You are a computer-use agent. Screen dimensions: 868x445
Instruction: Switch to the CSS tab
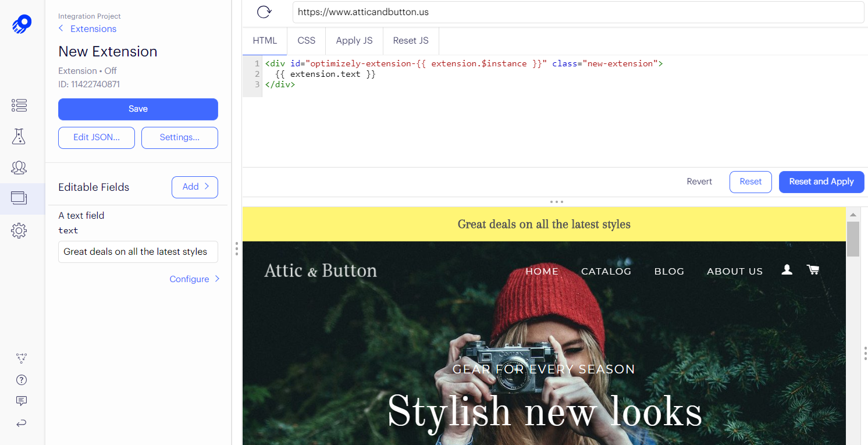(307, 41)
